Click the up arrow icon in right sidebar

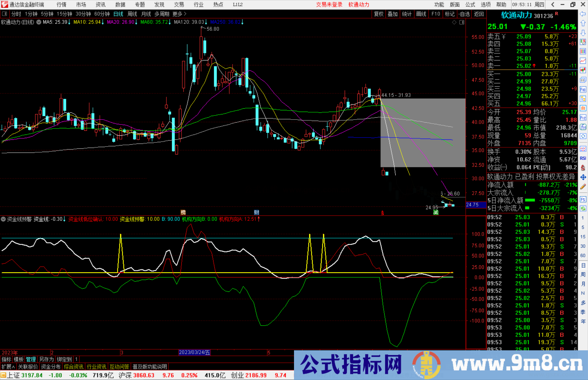point(583,23)
